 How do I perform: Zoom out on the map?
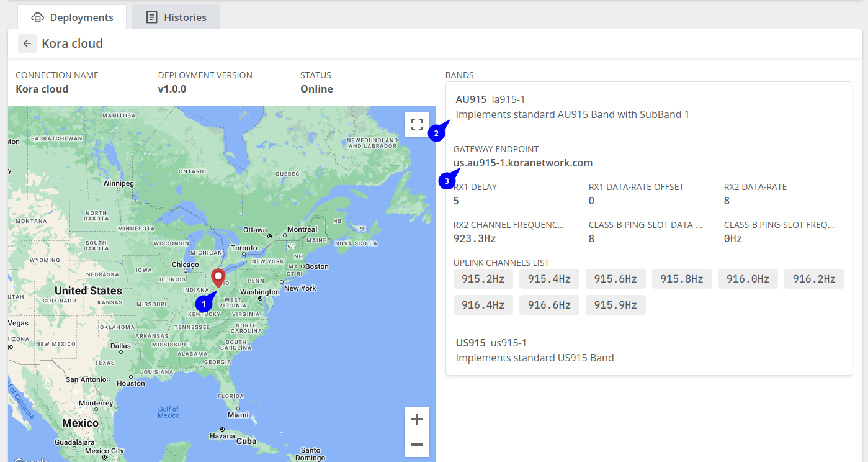click(x=417, y=445)
